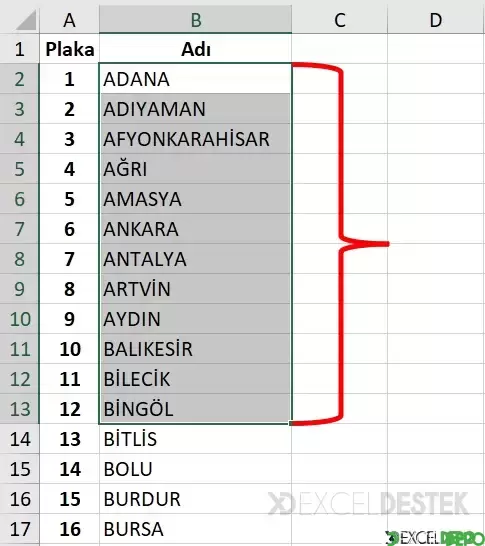
Task: Select row 7 header
Action: point(19,229)
